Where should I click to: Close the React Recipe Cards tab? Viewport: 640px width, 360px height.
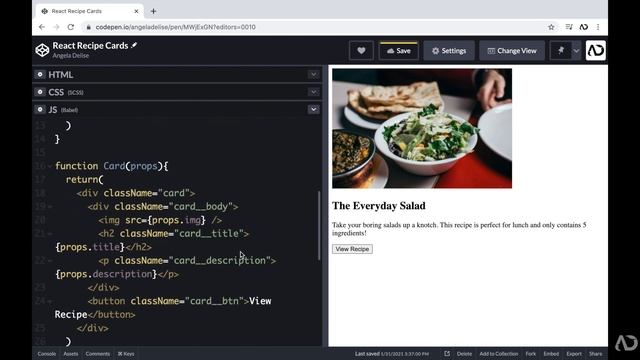[x=136, y=11]
